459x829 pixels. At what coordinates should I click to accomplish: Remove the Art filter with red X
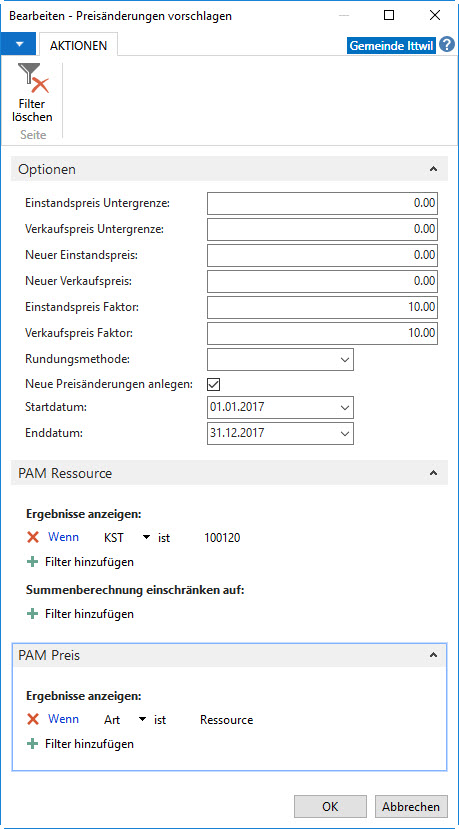(33, 720)
